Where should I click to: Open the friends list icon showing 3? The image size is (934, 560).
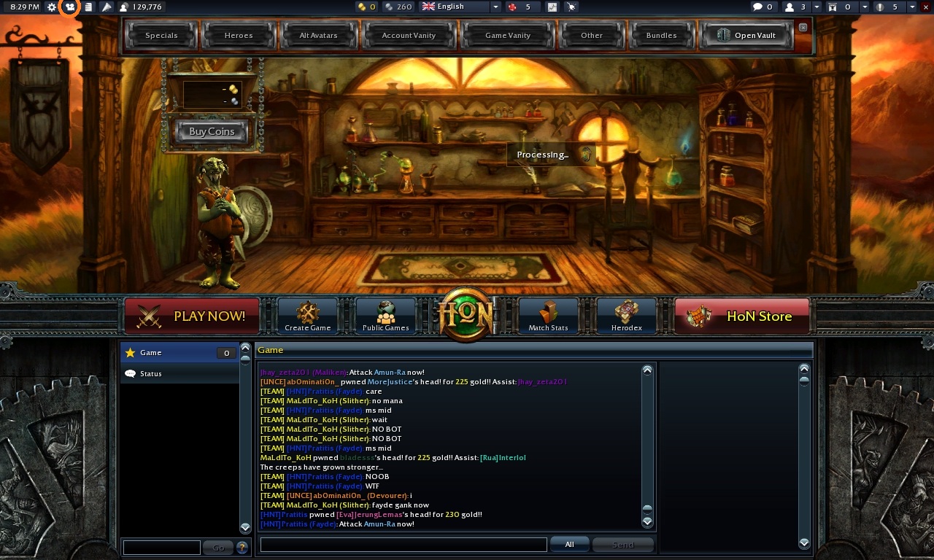(x=795, y=7)
